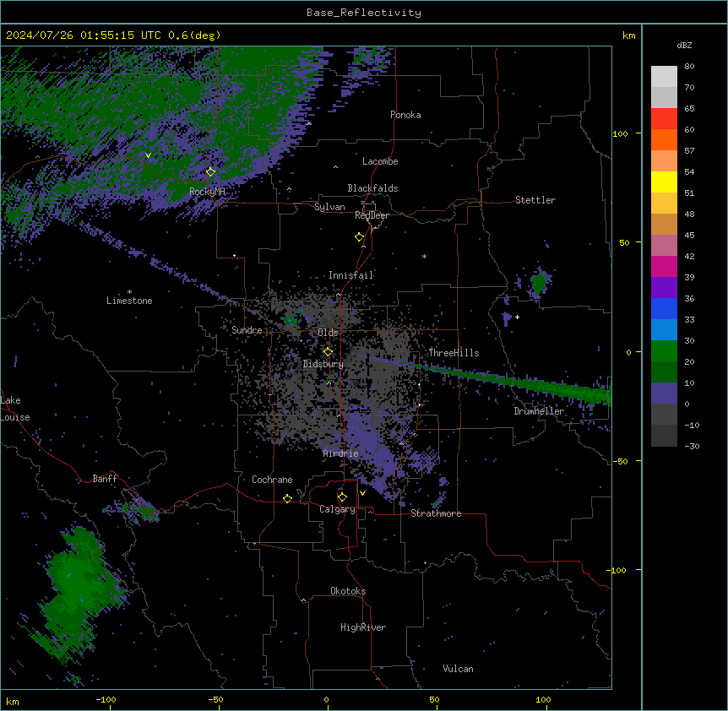The image size is (728, 711).
Task: Select the dark green 10-20 dBZ swatch
Action: coord(664,372)
